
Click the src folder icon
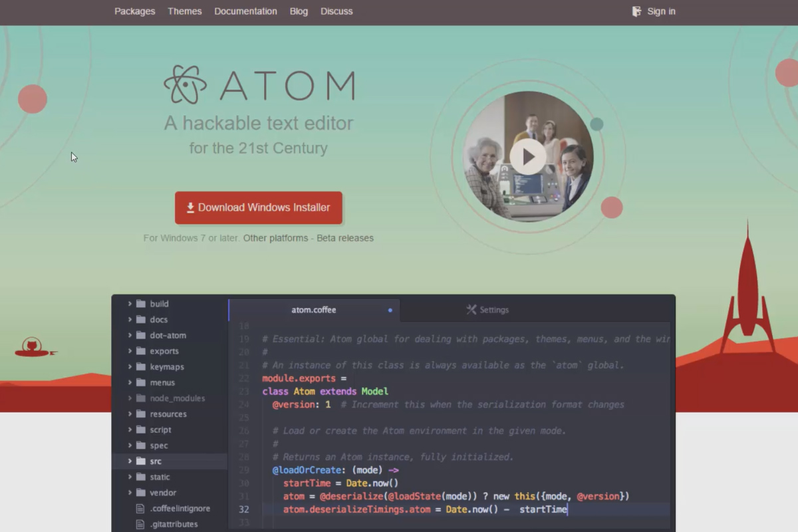coord(140,461)
